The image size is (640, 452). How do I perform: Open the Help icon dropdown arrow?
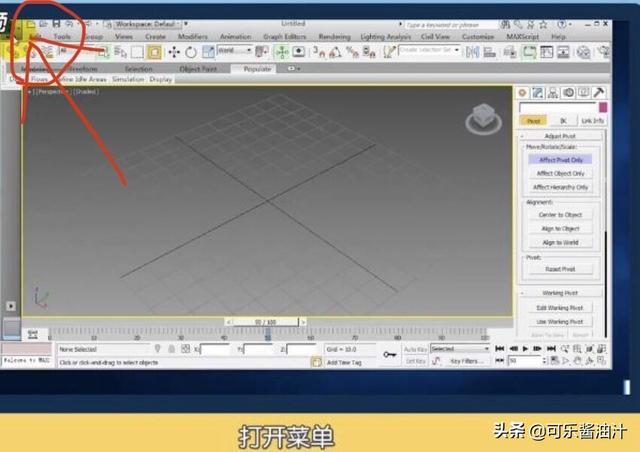570,24
